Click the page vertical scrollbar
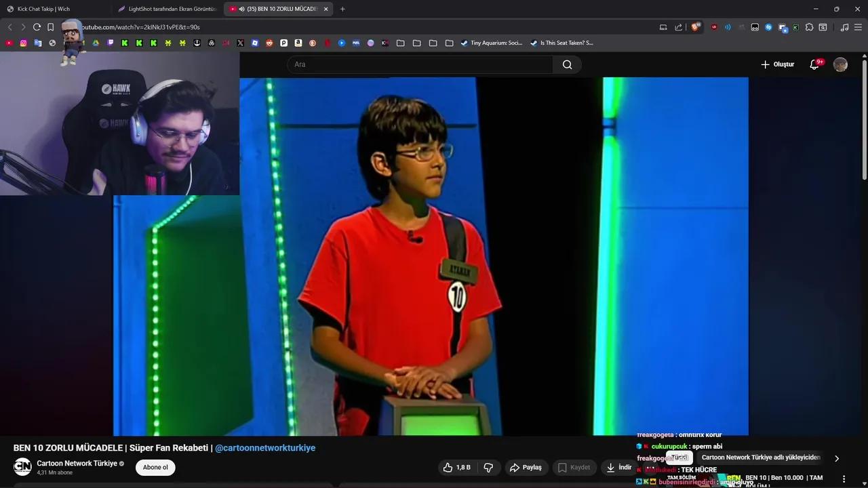Viewport: 868px width, 488px height. coord(864,119)
